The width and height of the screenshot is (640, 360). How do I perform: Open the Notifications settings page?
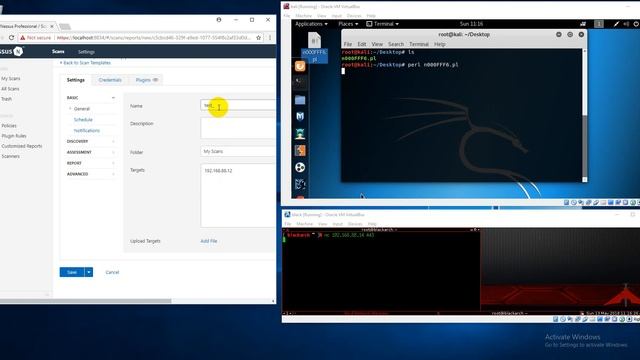(x=87, y=131)
